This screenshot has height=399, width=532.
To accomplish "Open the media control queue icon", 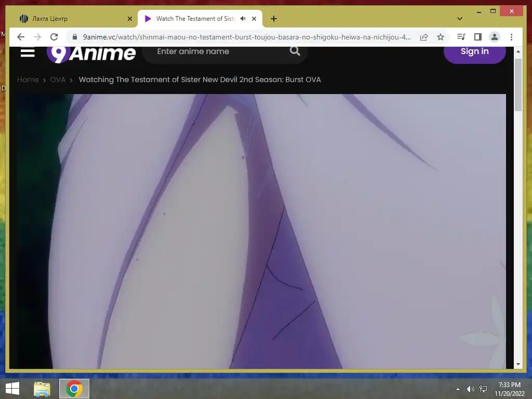I will tap(461, 37).
